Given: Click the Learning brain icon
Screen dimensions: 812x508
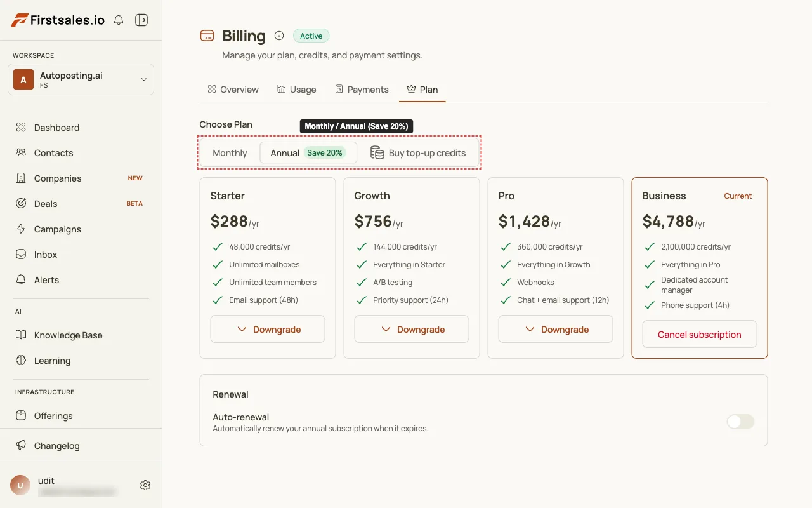Looking at the screenshot, I should 21,361.
